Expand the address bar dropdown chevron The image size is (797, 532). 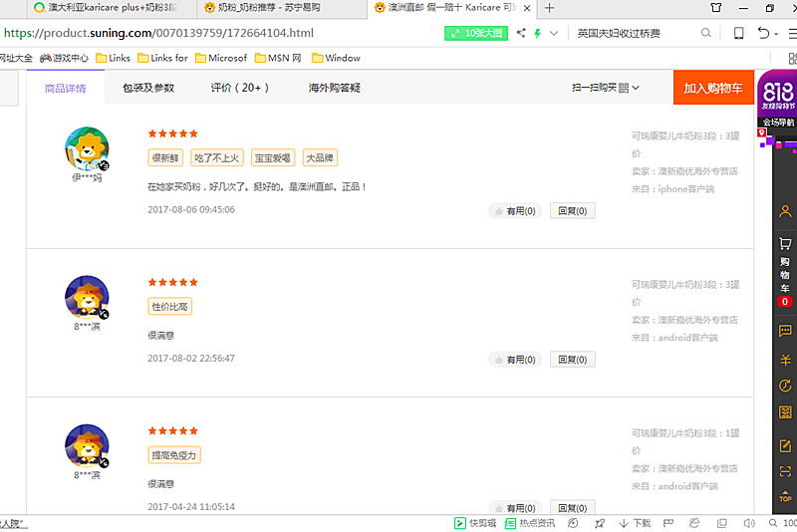554,33
